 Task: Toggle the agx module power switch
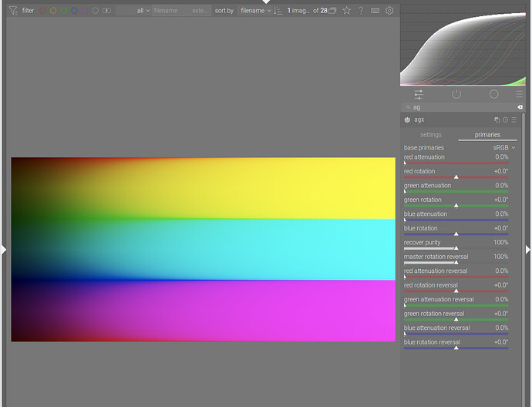407,119
